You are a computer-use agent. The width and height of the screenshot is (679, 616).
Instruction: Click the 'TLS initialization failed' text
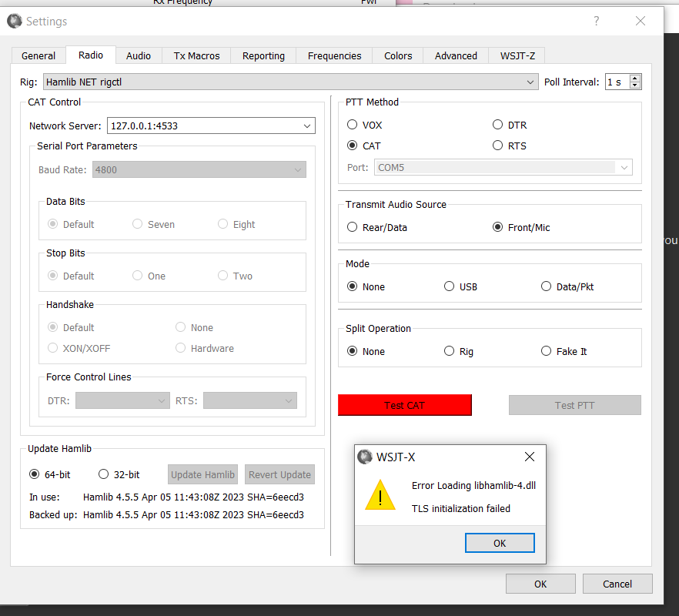point(460,508)
